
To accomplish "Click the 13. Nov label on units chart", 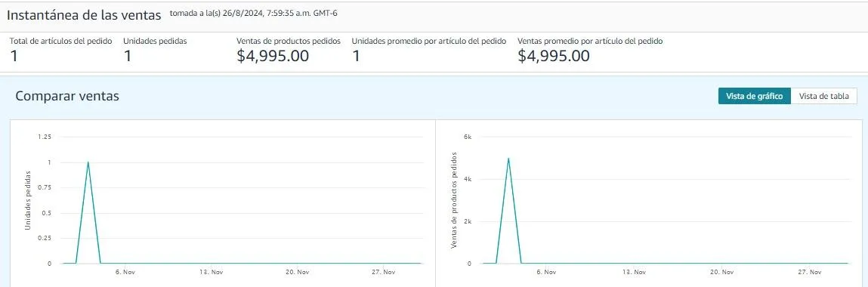I will [211, 271].
